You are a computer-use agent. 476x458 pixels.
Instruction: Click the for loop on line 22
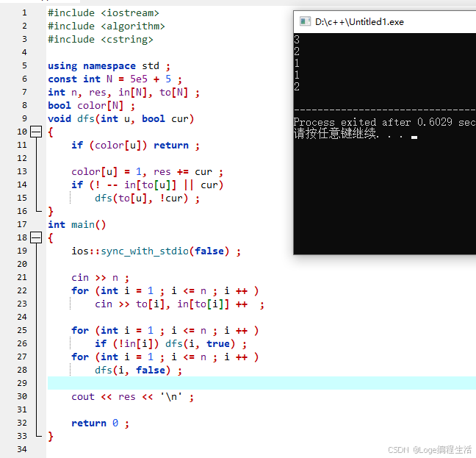(x=165, y=291)
